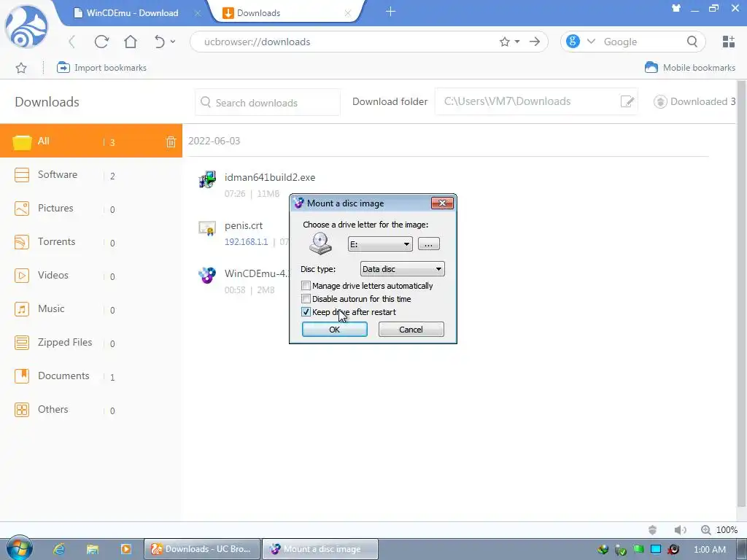Click the browse ... button in the dialog
Screen dimensions: 747x560
click(429, 244)
